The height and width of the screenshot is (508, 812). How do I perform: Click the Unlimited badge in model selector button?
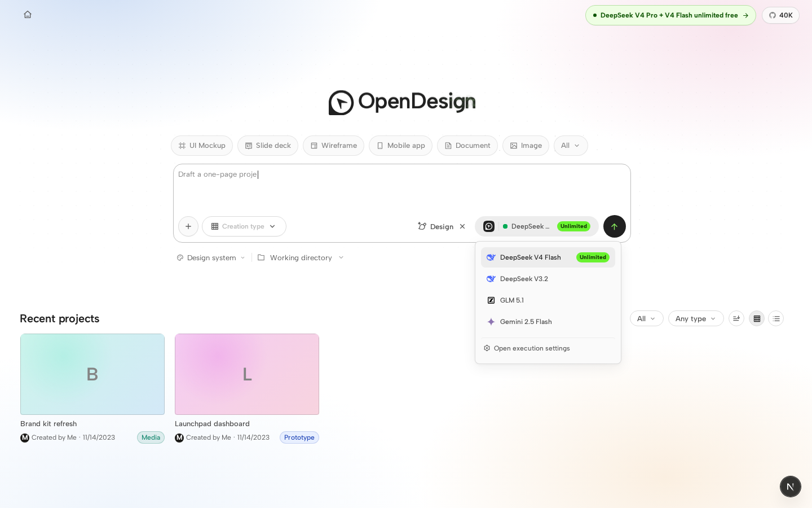573,226
